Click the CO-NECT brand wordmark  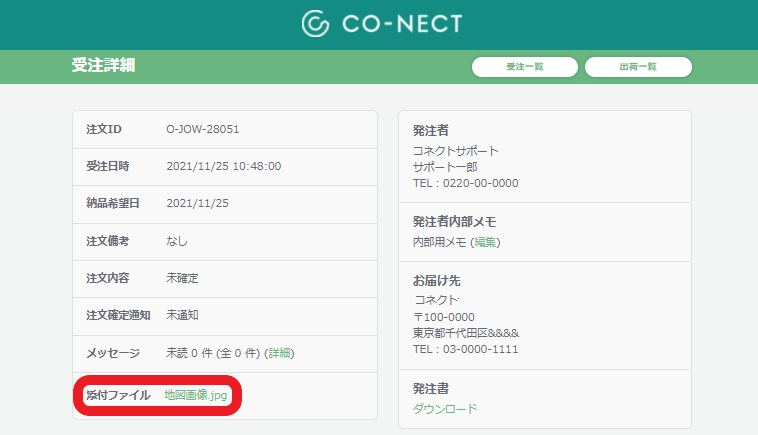402,24
